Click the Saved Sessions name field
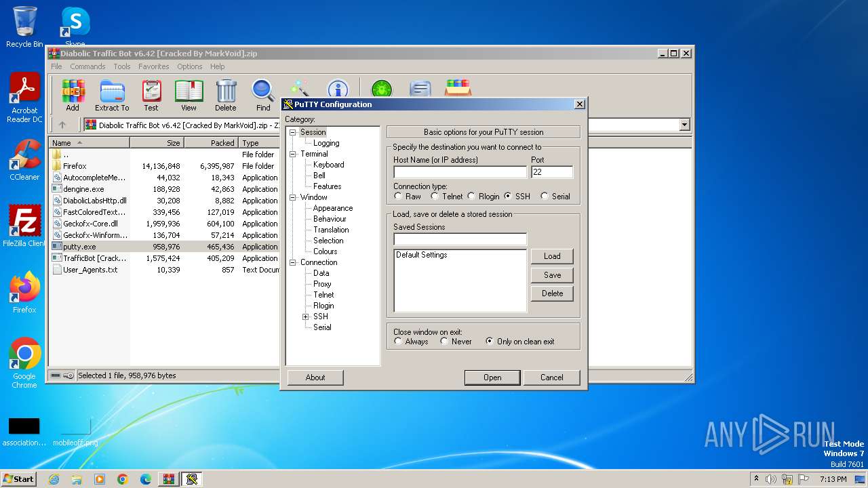The width and height of the screenshot is (868, 488). [x=460, y=239]
